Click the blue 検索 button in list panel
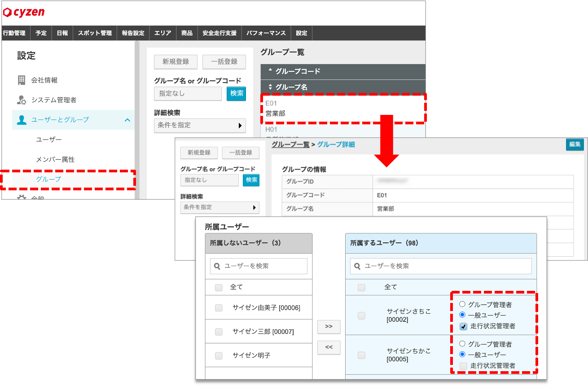Viewport: 588px width, 386px height. 237,93
